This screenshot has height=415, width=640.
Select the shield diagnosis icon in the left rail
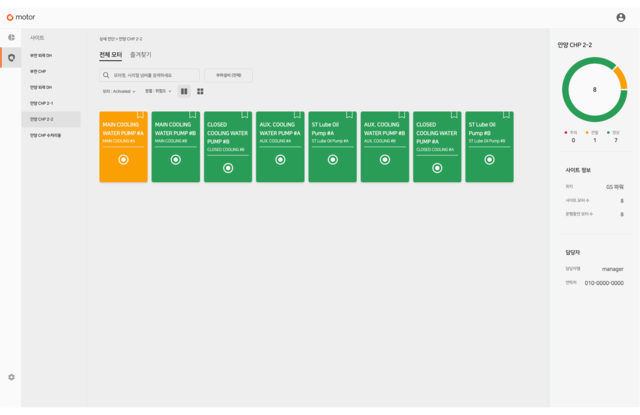coord(11,58)
